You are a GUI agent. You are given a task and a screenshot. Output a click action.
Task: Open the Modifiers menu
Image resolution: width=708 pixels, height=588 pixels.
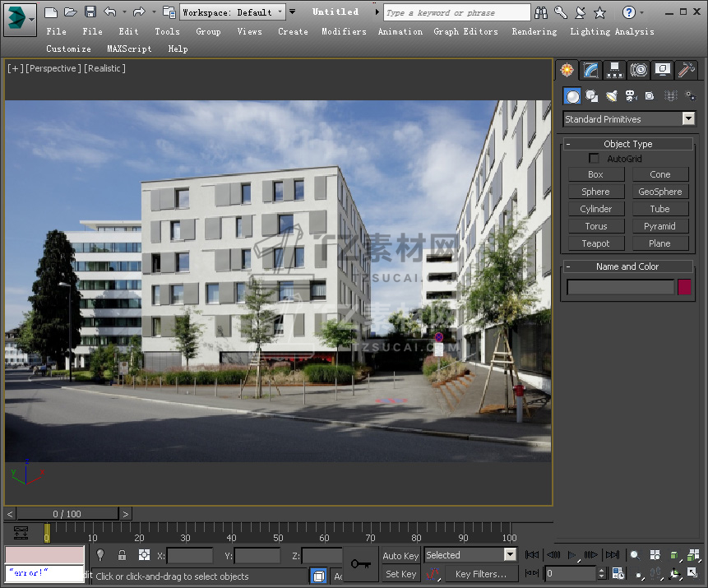pyautogui.click(x=344, y=31)
